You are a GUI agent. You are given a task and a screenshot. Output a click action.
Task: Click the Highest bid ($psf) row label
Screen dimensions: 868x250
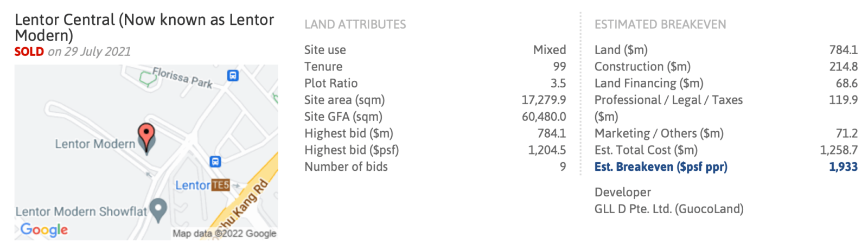[x=352, y=150]
